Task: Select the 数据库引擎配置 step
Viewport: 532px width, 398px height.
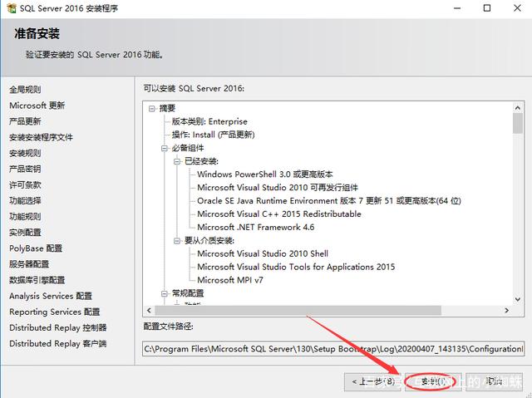Action: 37,280
